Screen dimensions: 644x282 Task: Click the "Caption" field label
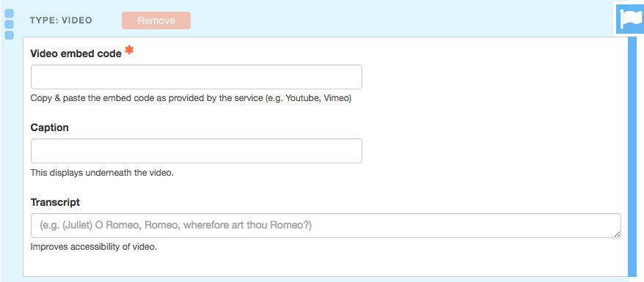50,128
